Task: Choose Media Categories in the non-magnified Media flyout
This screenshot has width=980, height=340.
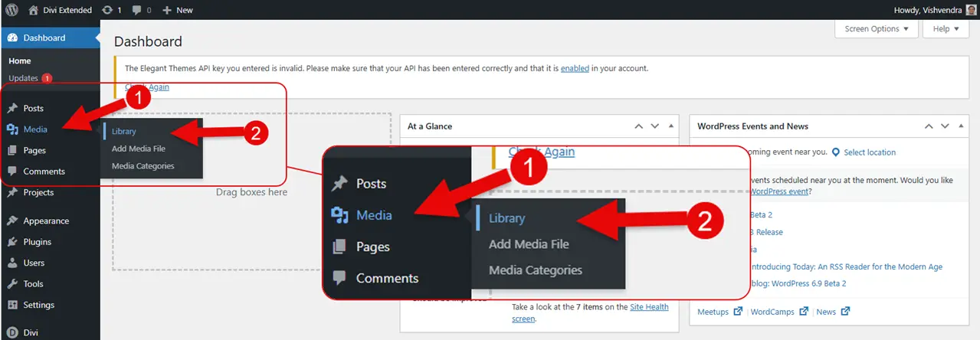Action: 143,165
